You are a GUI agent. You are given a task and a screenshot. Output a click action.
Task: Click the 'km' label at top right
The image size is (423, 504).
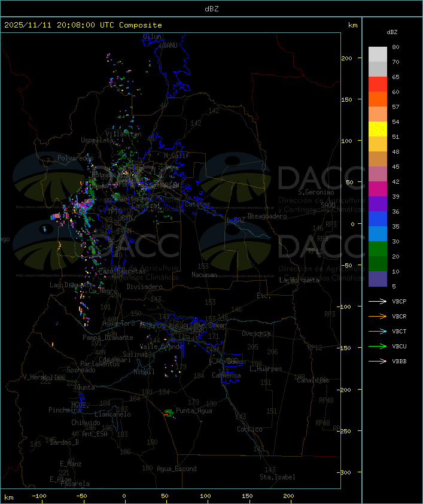click(352, 25)
